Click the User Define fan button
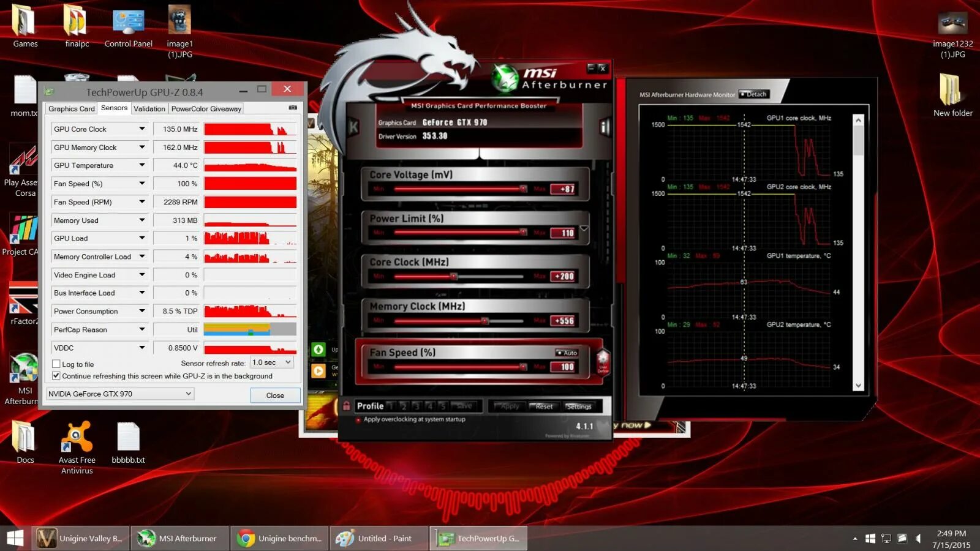Image resolution: width=980 pixels, height=551 pixels. [x=603, y=361]
